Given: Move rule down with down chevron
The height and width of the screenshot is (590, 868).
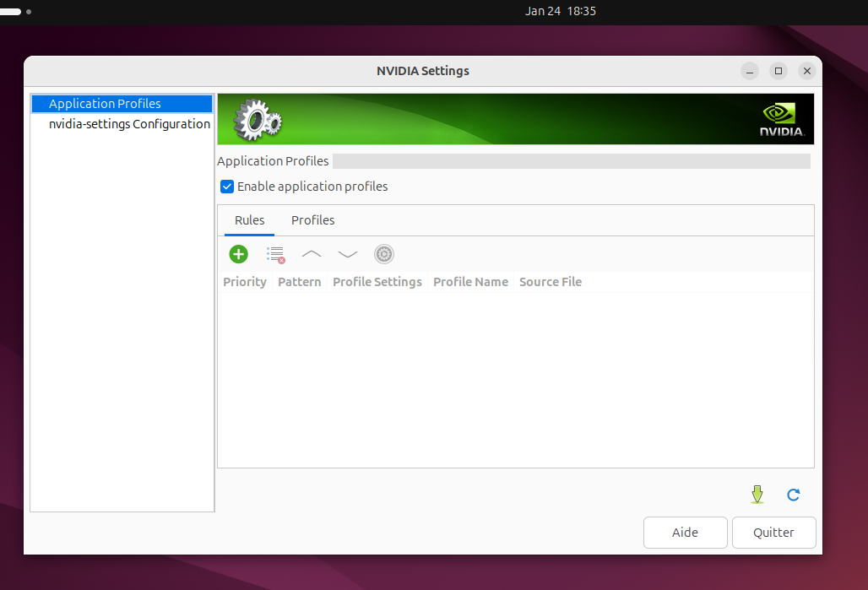Looking at the screenshot, I should [348, 254].
